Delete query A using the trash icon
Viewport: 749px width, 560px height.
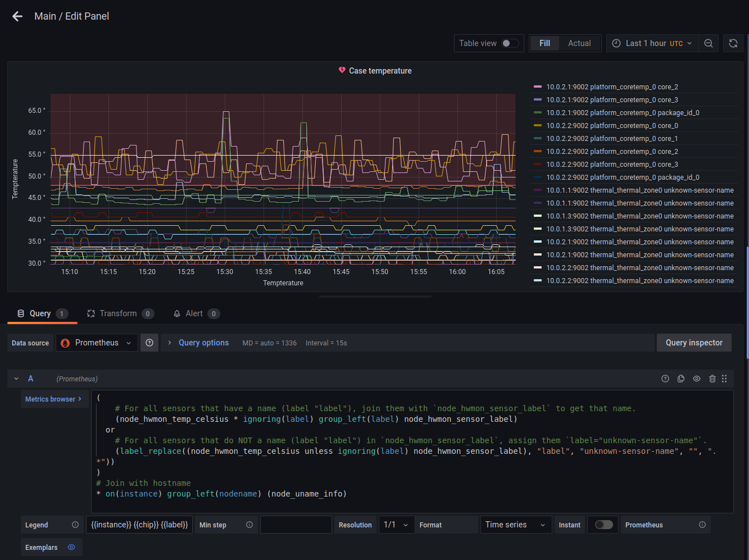pyautogui.click(x=712, y=379)
